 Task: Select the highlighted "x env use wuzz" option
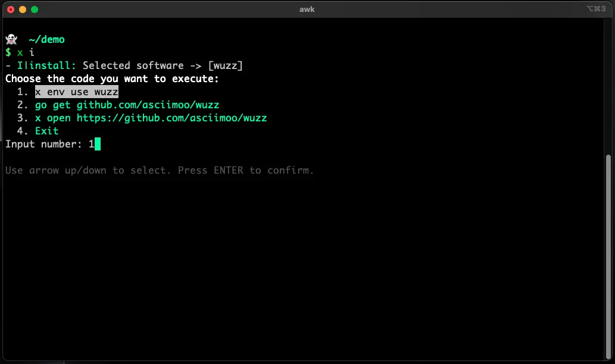pyautogui.click(x=76, y=92)
